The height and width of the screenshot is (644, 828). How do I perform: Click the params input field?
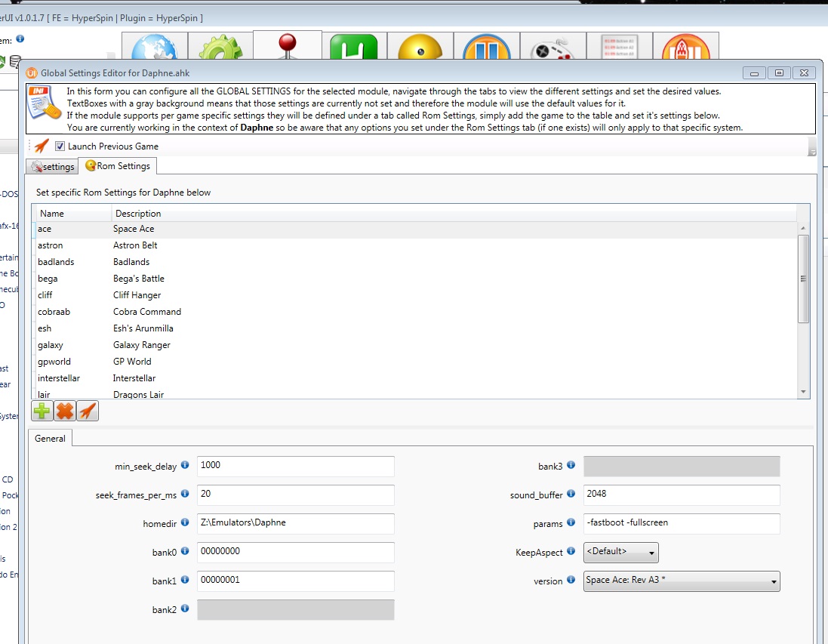coord(681,523)
